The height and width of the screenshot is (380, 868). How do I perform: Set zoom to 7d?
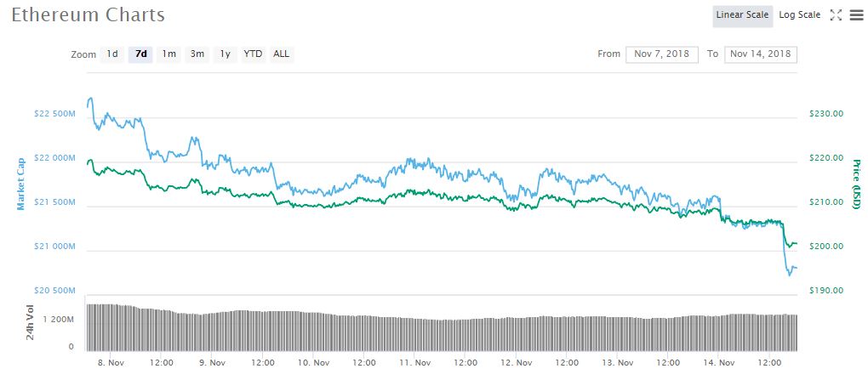[140, 54]
